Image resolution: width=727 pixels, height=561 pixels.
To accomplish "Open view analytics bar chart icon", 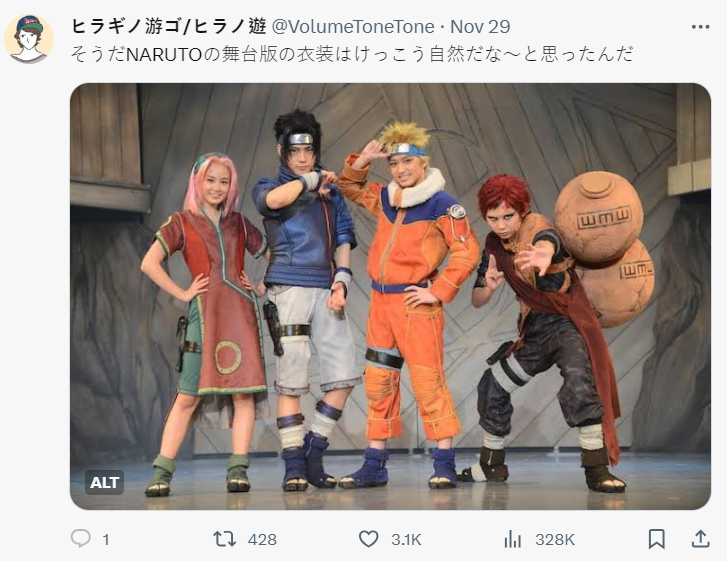I will click(513, 539).
